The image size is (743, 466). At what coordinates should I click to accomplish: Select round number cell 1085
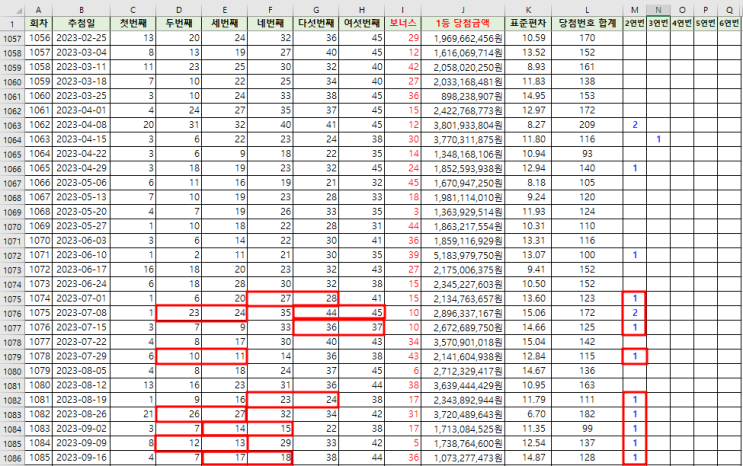(x=38, y=457)
